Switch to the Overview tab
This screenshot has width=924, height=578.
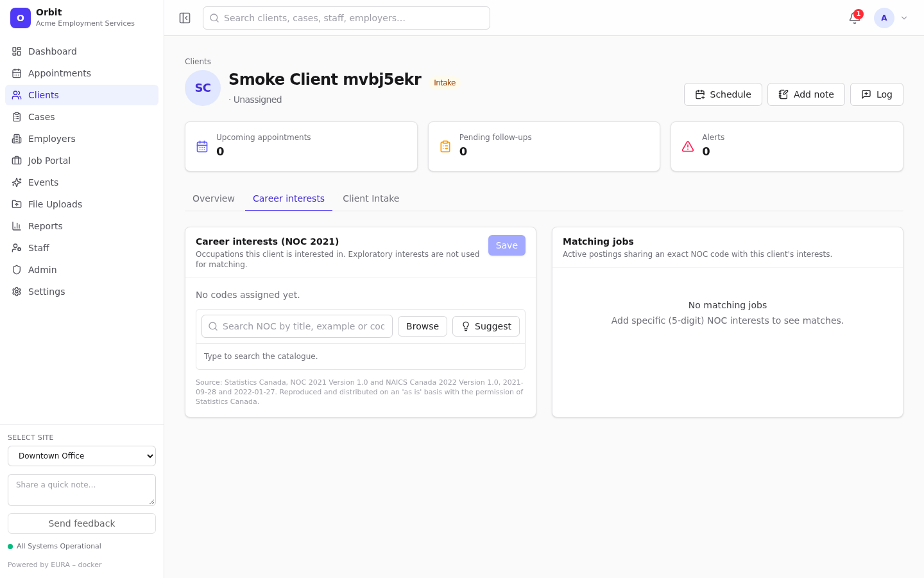point(214,198)
